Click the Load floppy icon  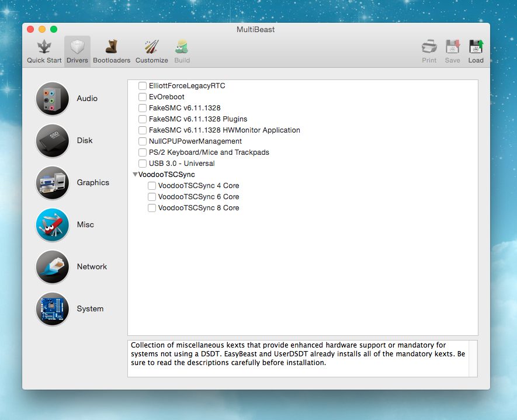pyautogui.click(x=476, y=47)
